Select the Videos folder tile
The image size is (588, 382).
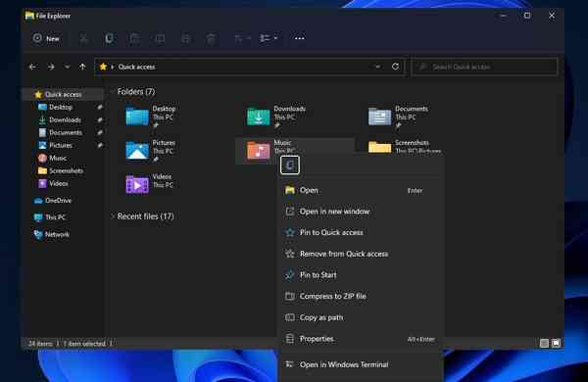tap(149, 184)
